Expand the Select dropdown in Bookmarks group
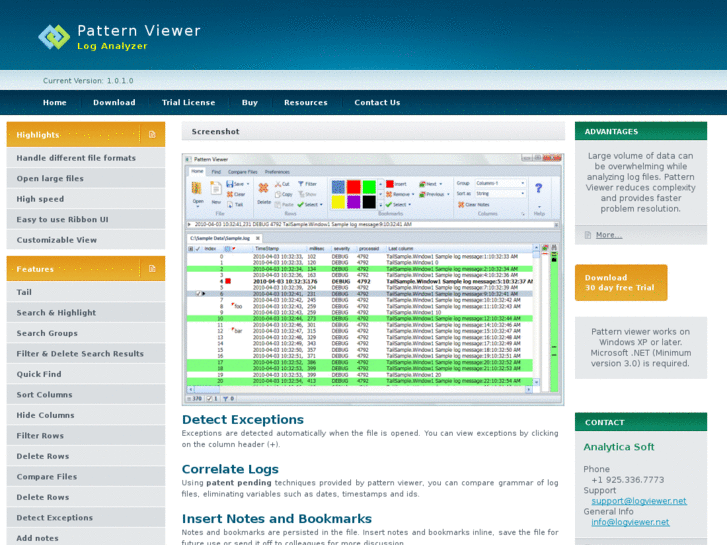This screenshot has width=727, height=545. [x=409, y=205]
